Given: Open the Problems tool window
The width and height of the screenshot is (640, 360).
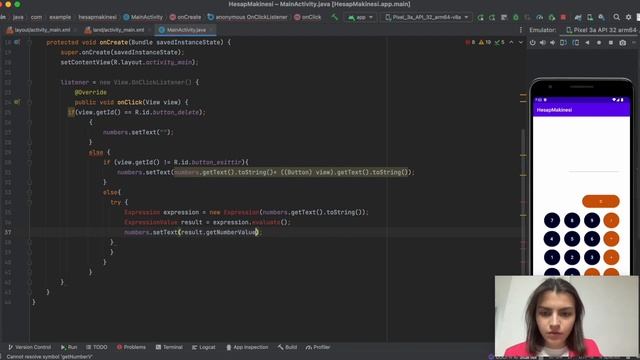Looking at the screenshot, I should 131,347.
